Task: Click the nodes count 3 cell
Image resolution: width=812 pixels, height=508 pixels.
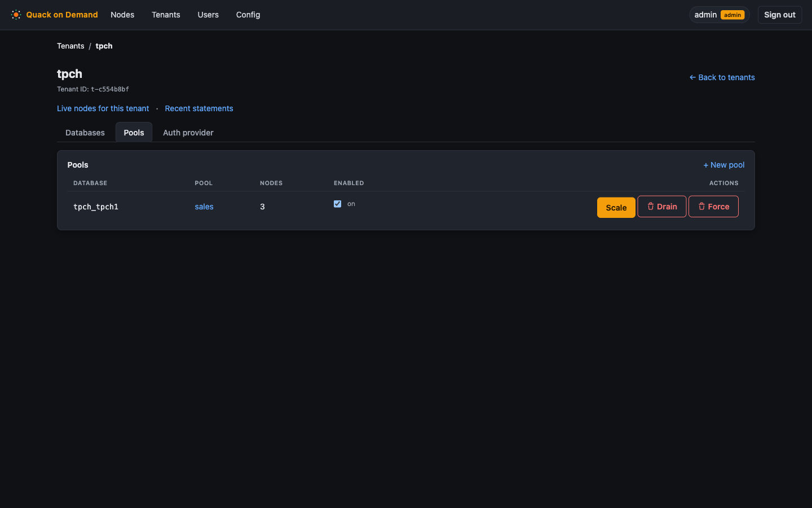Action: (x=262, y=207)
